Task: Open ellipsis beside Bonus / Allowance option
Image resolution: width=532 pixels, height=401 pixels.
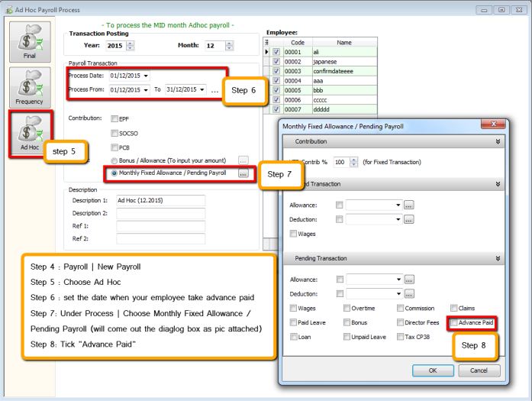Action: point(243,160)
